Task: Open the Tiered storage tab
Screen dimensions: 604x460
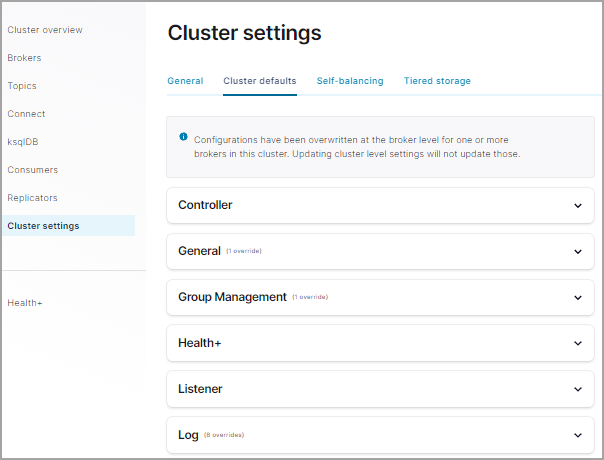Action: [437, 81]
